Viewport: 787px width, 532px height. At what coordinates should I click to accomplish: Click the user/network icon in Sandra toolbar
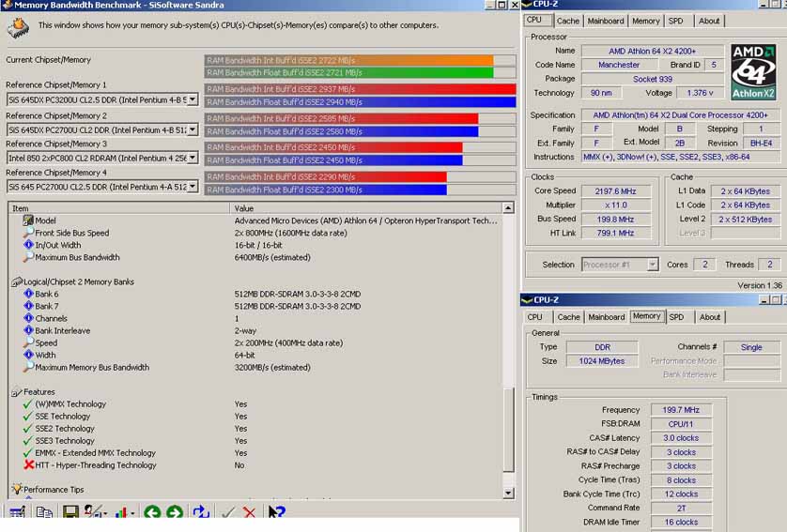(x=93, y=512)
